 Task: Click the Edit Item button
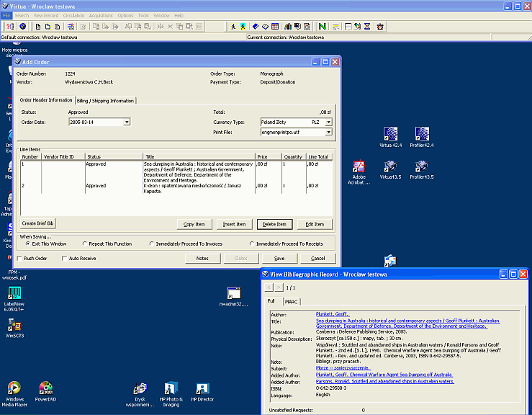click(315, 225)
